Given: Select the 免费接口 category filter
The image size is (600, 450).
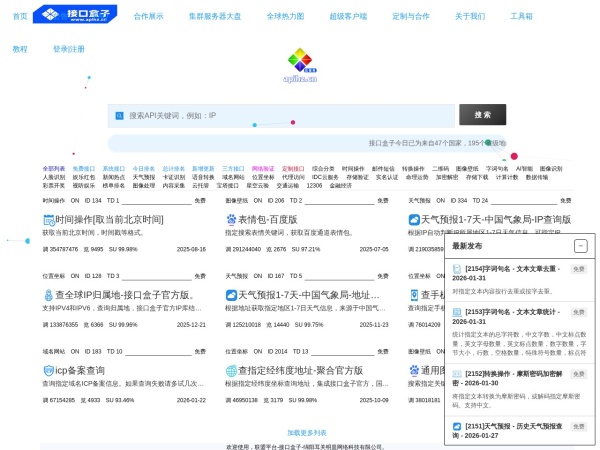Looking at the screenshot, I should [x=83, y=169].
